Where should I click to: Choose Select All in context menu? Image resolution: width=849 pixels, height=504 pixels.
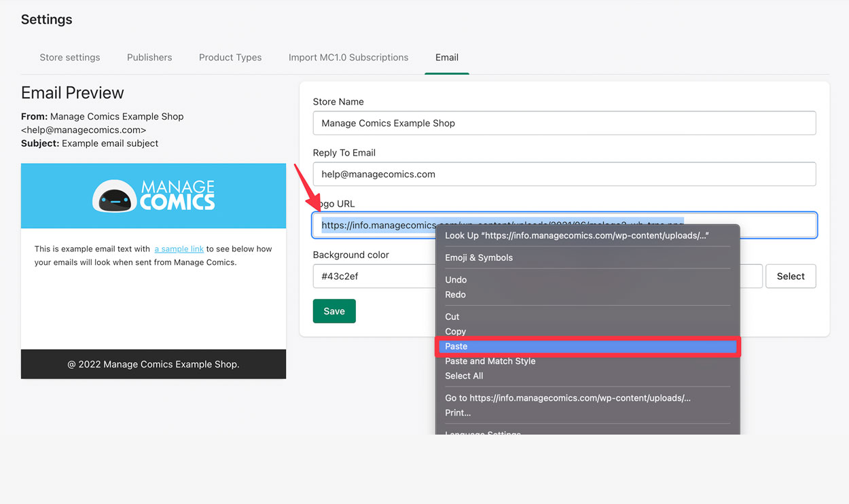point(464,376)
